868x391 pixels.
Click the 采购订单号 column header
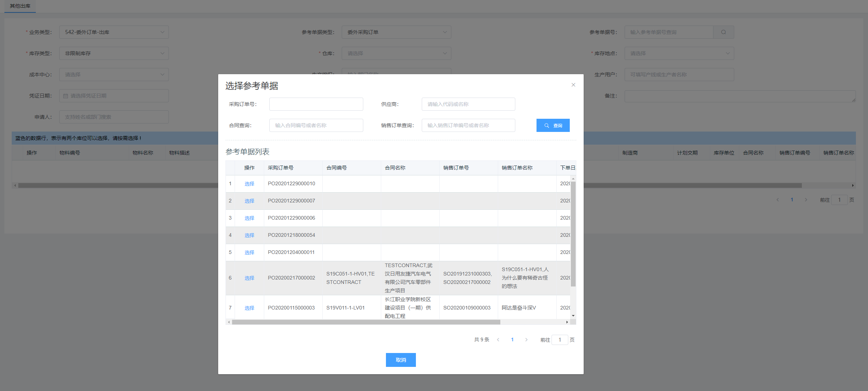pos(281,168)
